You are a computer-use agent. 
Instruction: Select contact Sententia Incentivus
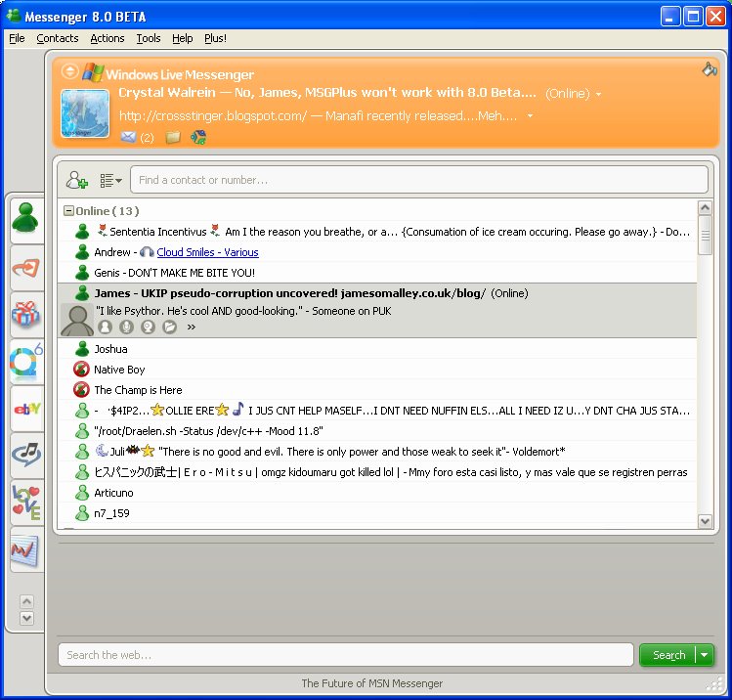click(376, 231)
